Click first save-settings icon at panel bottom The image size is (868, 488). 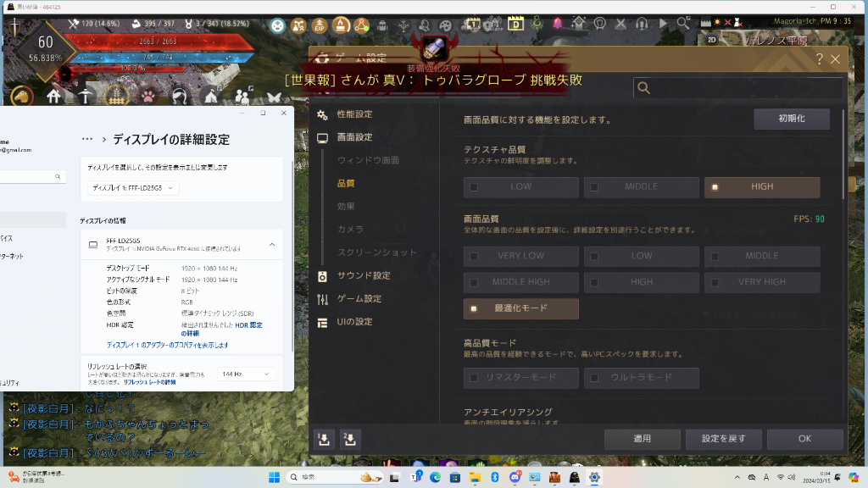(325, 440)
